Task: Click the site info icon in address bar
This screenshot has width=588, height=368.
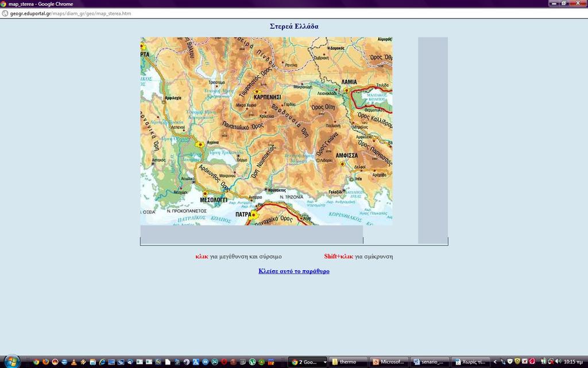Action: [5, 14]
